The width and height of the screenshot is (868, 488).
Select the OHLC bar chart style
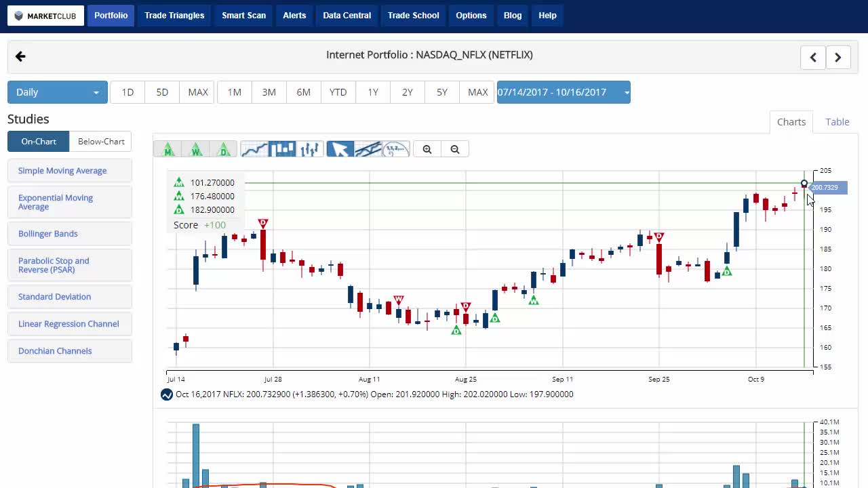pos(310,149)
